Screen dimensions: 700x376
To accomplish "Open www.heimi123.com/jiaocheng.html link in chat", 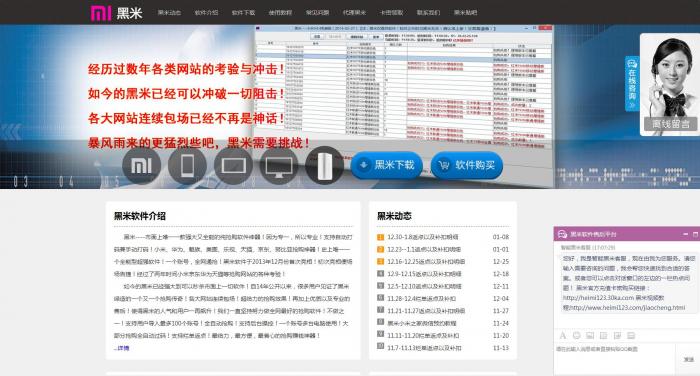I will pyautogui.click(x=628, y=308).
